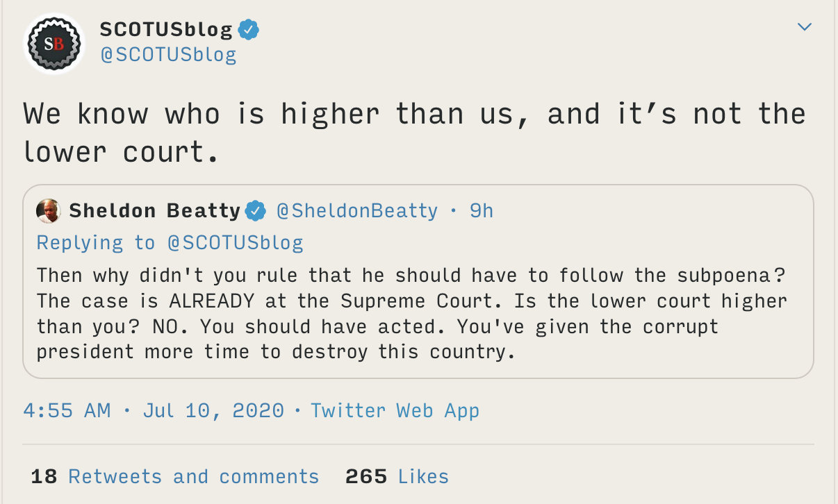Visit the @SCOTUSblog handle below the name
838x504 pixels.
[168, 56]
